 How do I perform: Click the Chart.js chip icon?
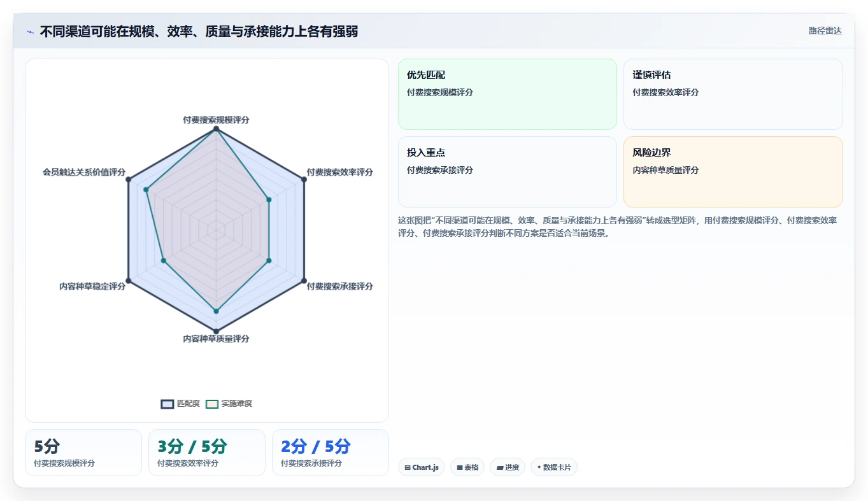click(x=408, y=467)
